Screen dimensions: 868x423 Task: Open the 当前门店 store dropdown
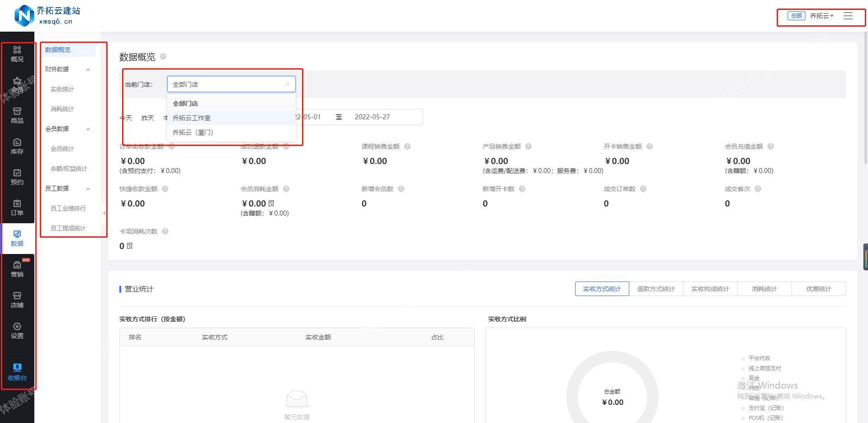pyautogui.click(x=231, y=84)
